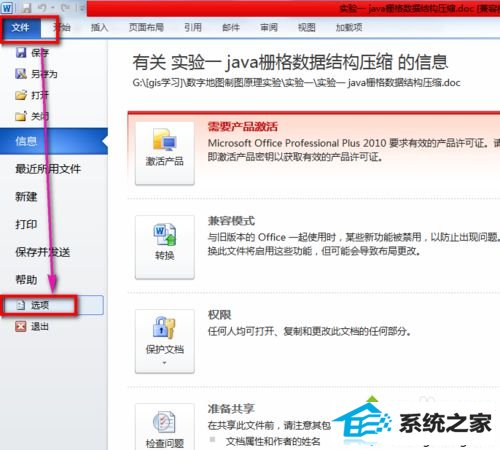The width and height of the screenshot is (500, 450).
Task: Click the Save (保存) disk icon
Action: [x=21, y=53]
